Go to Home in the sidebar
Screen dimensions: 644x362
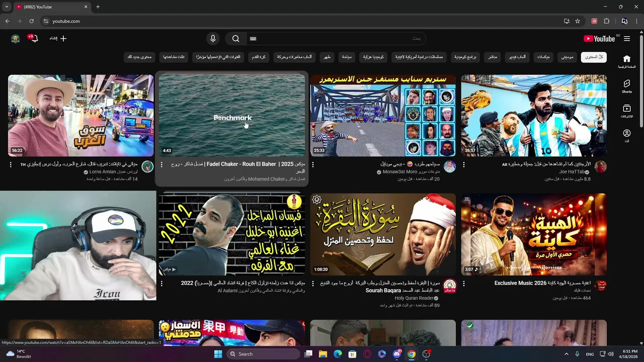click(627, 61)
